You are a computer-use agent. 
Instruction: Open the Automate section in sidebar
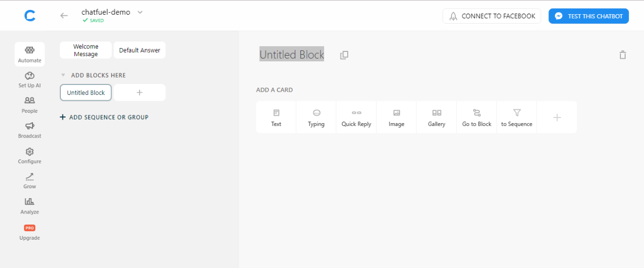point(30,54)
